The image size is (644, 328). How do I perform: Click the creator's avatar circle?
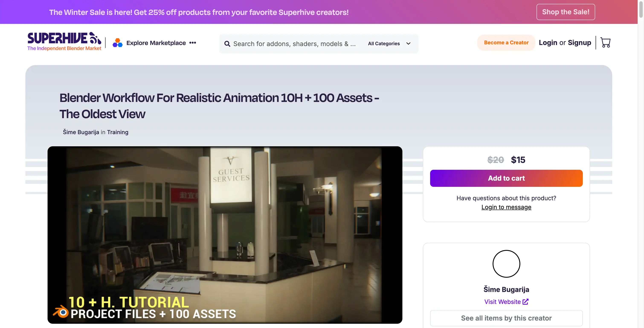click(506, 264)
